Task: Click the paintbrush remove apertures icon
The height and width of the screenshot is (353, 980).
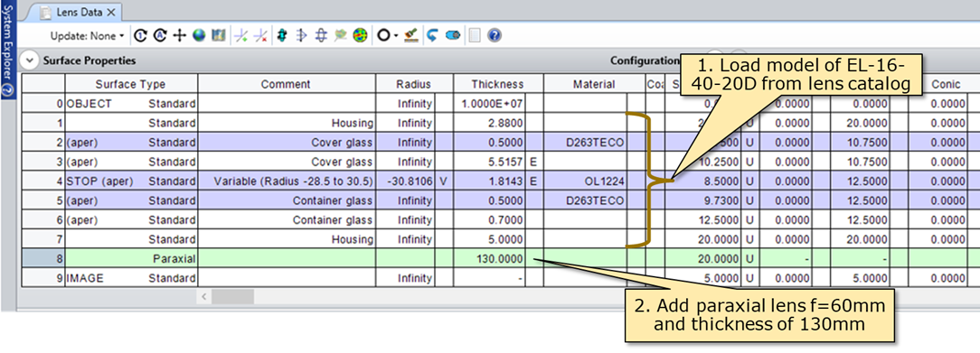Action: [x=410, y=35]
